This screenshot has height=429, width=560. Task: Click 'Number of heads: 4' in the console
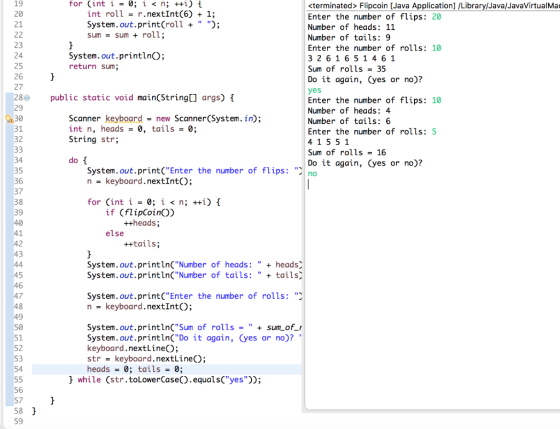coord(349,111)
